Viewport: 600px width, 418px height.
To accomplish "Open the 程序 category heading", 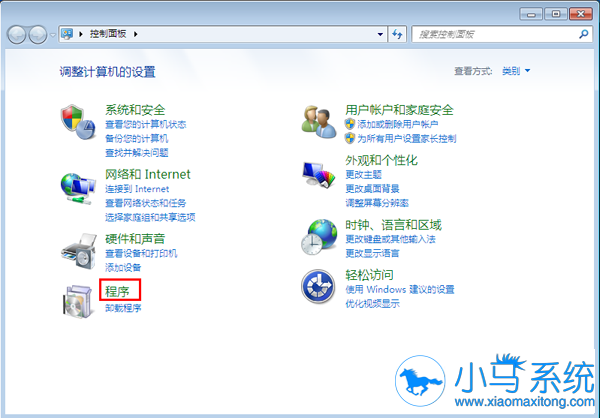I will click(x=117, y=292).
